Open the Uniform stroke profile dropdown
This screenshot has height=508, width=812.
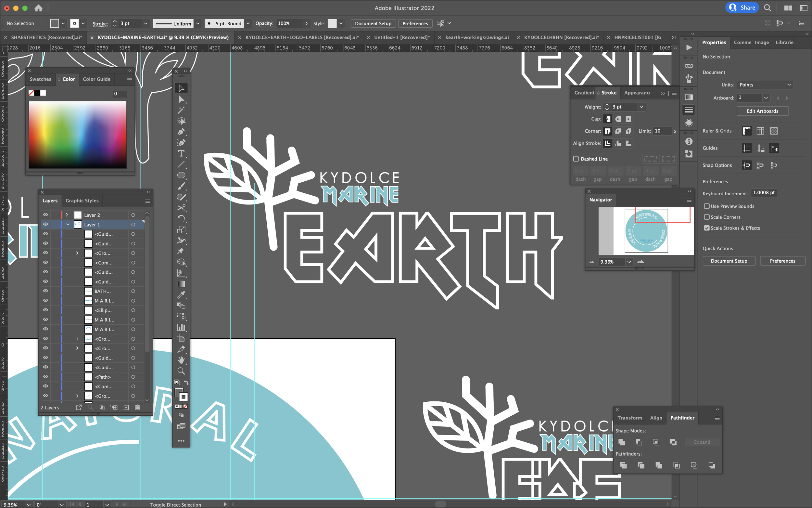pyautogui.click(x=198, y=23)
